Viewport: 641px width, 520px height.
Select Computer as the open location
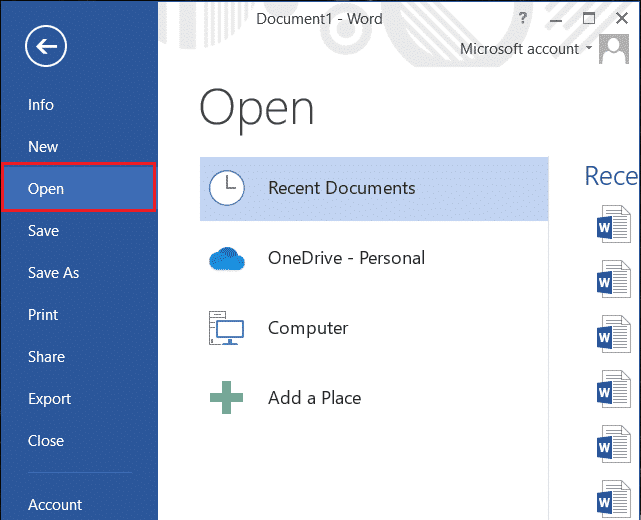pos(308,328)
